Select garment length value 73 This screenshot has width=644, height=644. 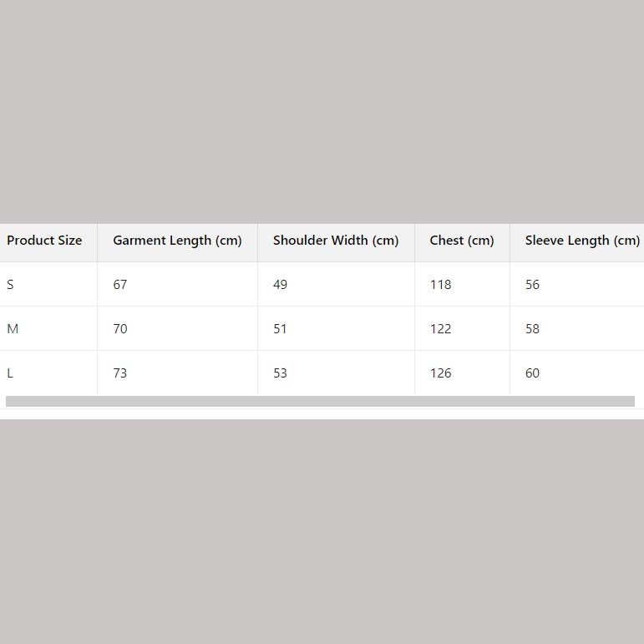[x=120, y=373]
